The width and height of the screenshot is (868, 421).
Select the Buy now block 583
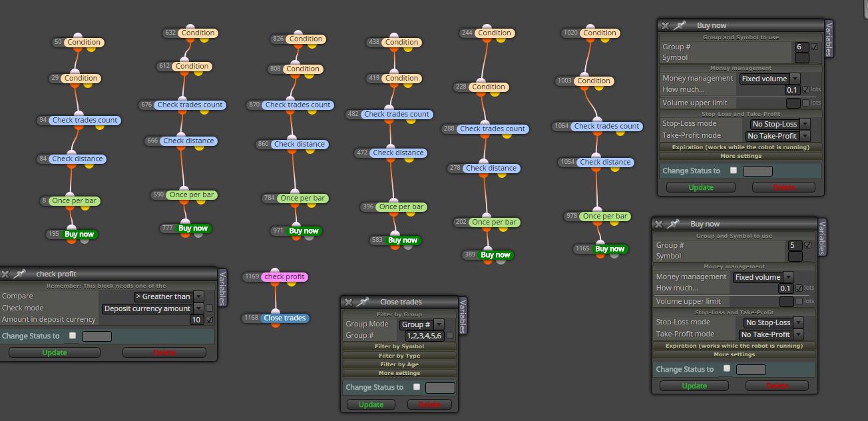click(403, 240)
